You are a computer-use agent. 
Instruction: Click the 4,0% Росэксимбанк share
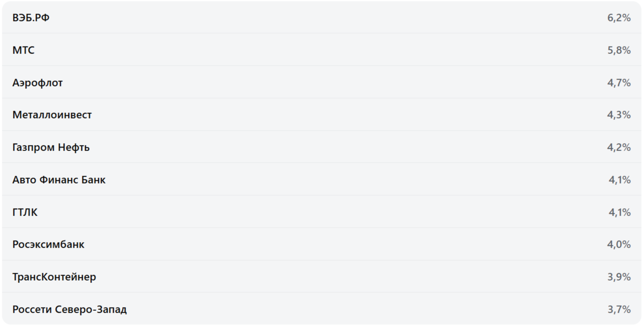point(619,244)
